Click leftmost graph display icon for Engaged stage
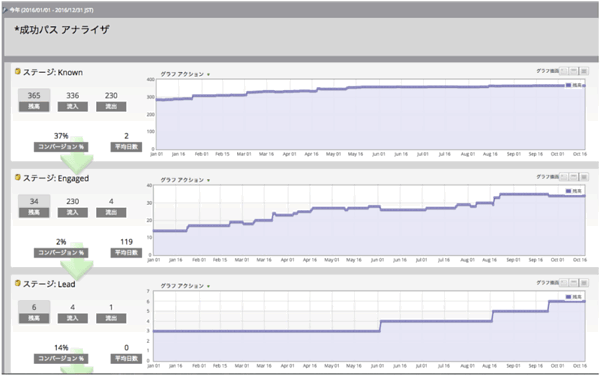Screen dimensions: 600x376 point(564,177)
